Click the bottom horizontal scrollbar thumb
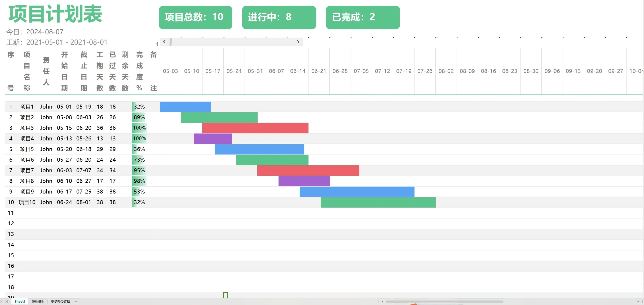Image resolution: width=644 pixels, height=305 pixels. click(444, 302)
